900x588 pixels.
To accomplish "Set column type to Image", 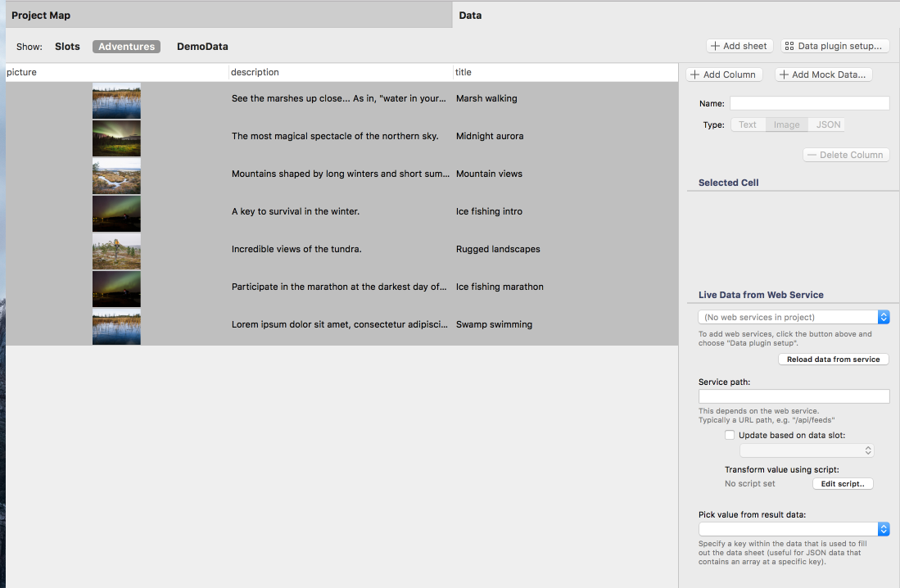I will [786, 124].
